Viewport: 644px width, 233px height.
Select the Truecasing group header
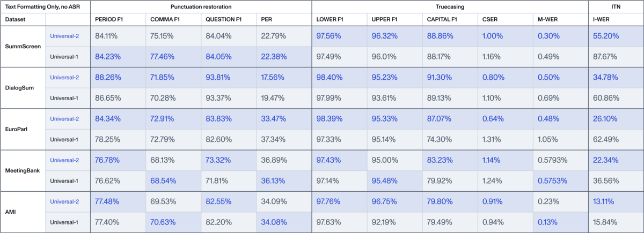point(450,6)
